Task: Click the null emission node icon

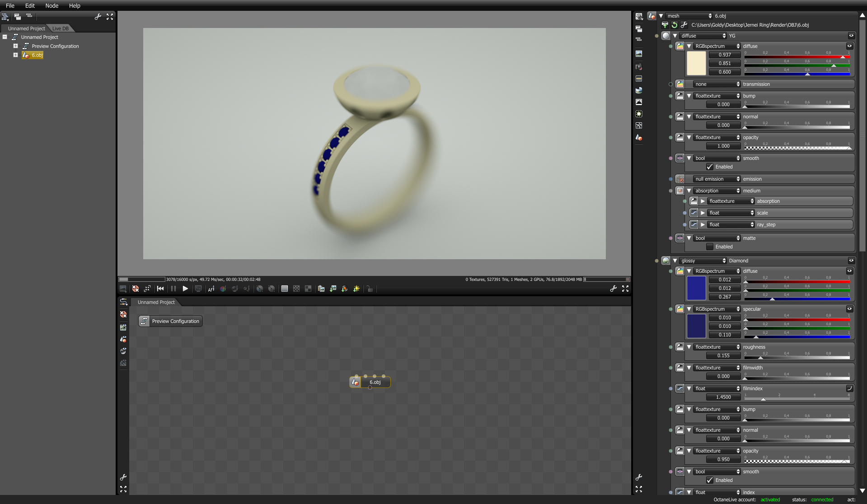Action: (680, 179)
